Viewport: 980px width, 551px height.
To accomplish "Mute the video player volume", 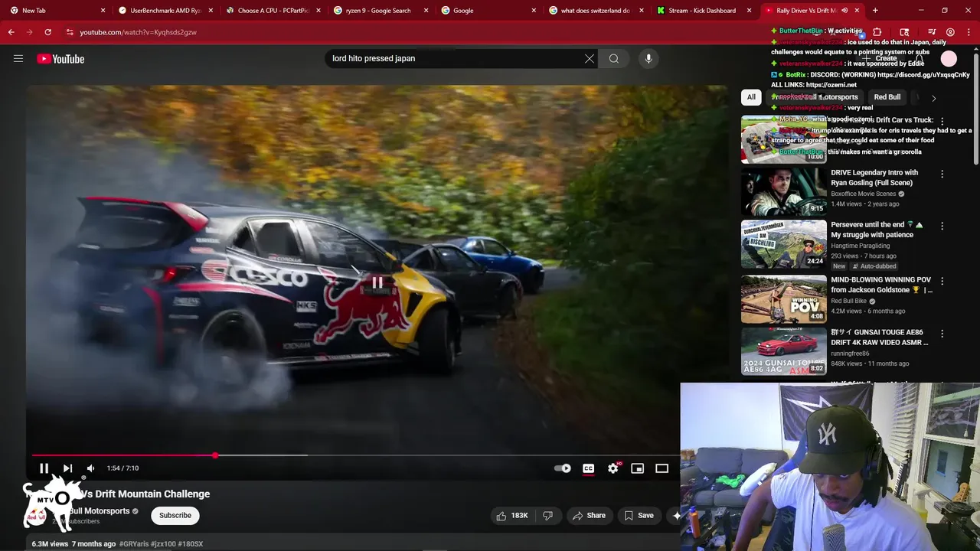I will [x=90, y=468].
